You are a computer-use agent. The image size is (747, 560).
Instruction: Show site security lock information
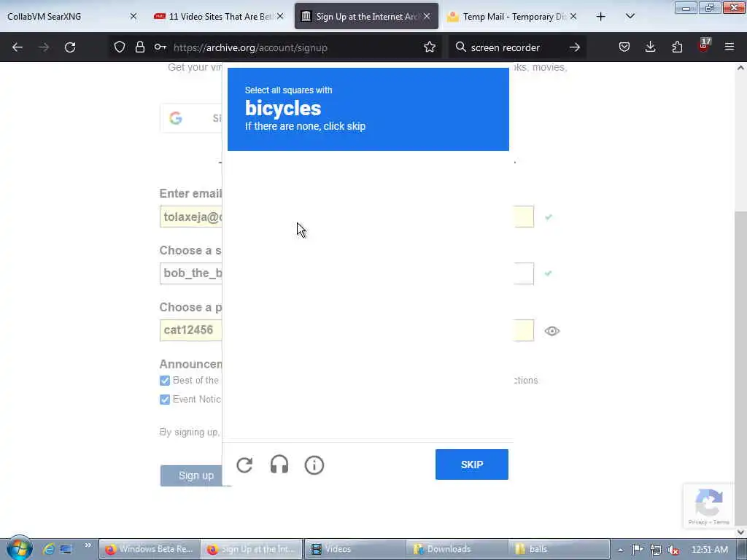(139, 47)
